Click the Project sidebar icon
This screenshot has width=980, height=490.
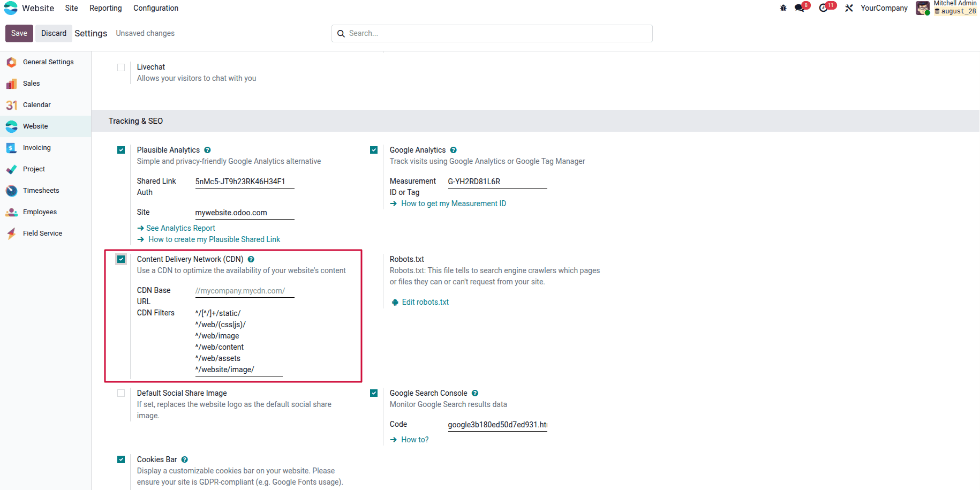pyautogui.click(x=11, y=169)
